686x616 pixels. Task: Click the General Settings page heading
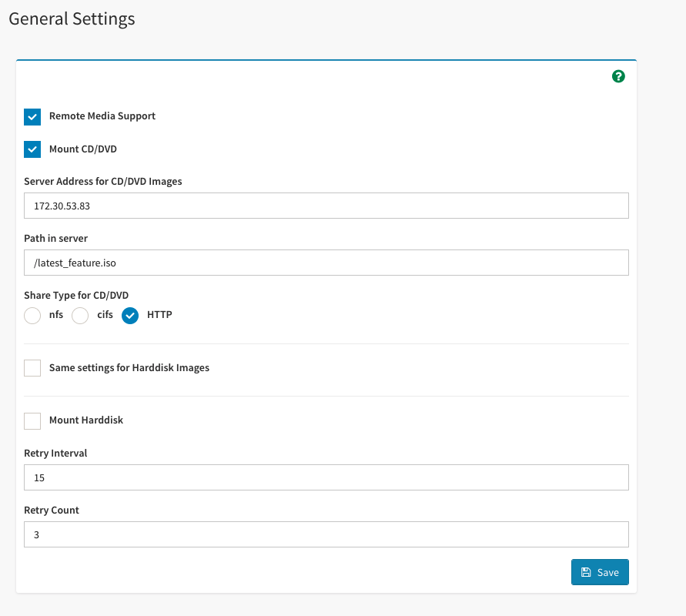pyautogui.click(x=72, y=19)
